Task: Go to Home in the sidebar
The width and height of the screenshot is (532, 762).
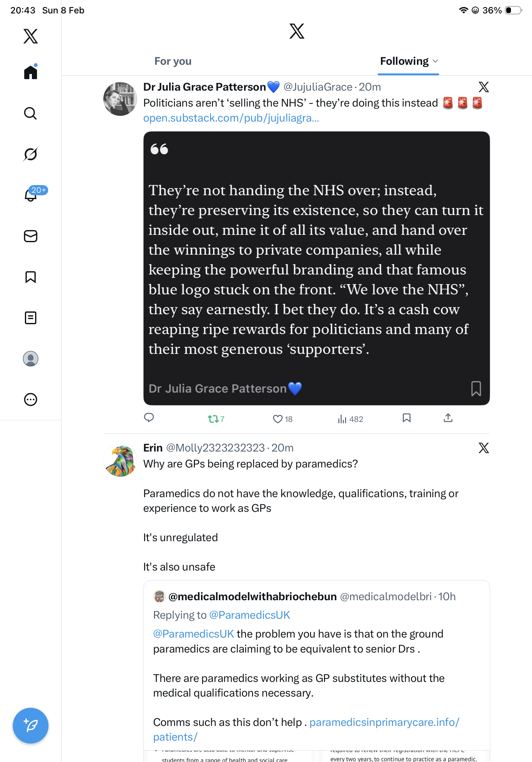Action: pyautogui.click(x=31, y=72)
